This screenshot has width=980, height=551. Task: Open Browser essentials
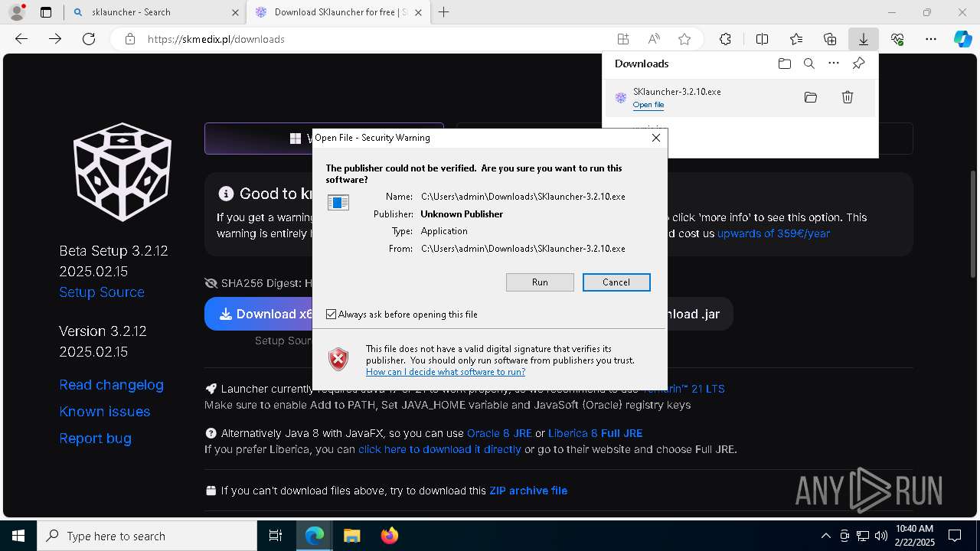click(x=897, y=39)
